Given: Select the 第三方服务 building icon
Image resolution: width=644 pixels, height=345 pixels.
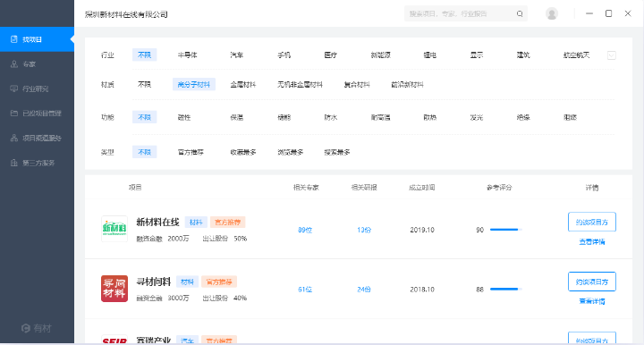Looking at the screenshot, I should click(14, 163).
